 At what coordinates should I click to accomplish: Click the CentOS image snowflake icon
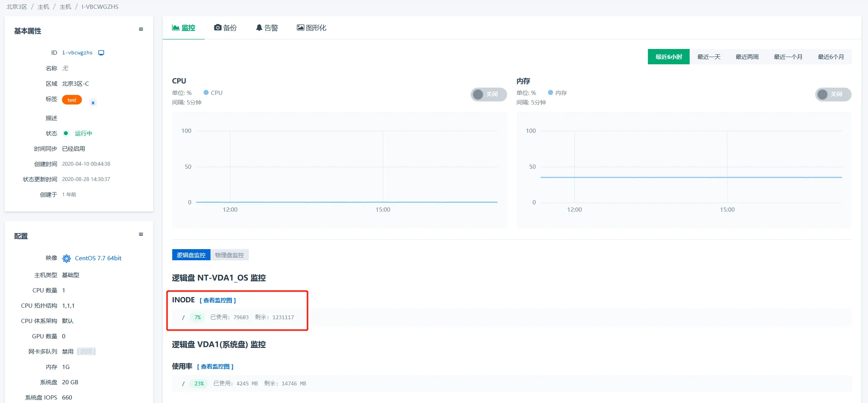coord(67,258)
